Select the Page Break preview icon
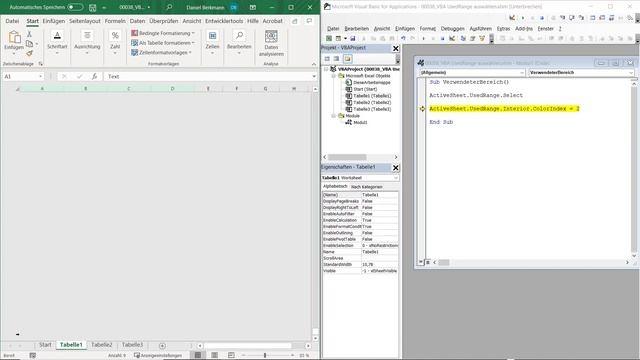640x360 pixels. 231,356
